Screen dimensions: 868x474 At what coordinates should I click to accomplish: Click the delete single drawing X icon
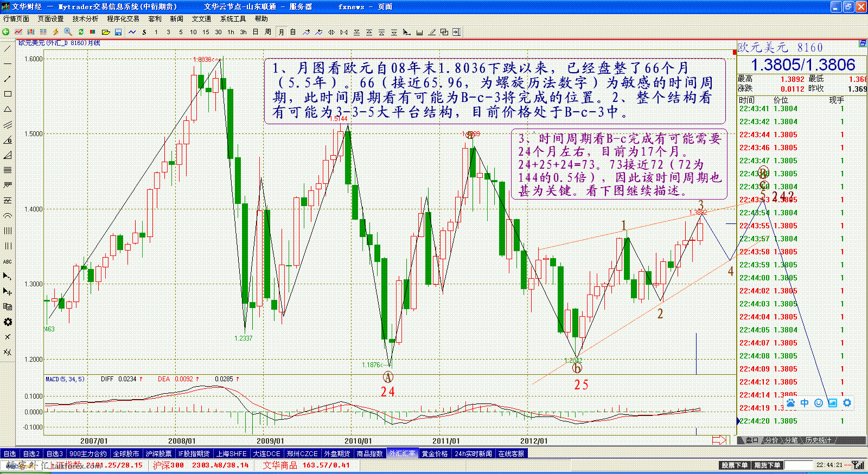pyautogui.click(x=8, y=337)
